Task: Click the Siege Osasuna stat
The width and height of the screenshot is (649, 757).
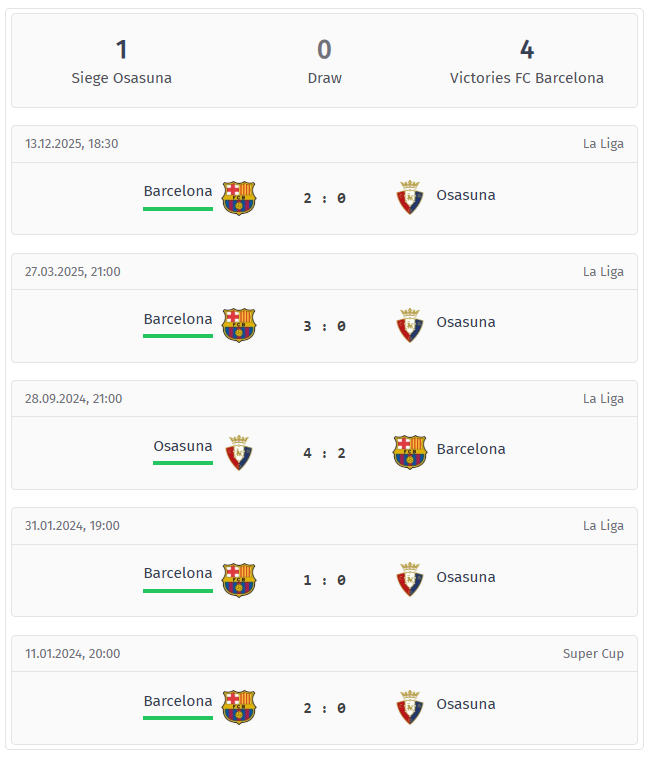Action: 122,62
